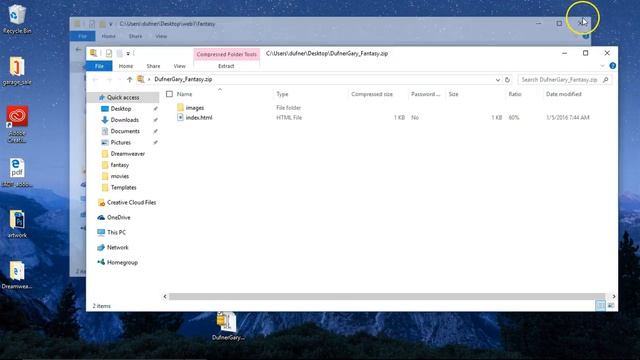Switch to Details view layout icon
This screenshot has height=360, width=640.
600,305
